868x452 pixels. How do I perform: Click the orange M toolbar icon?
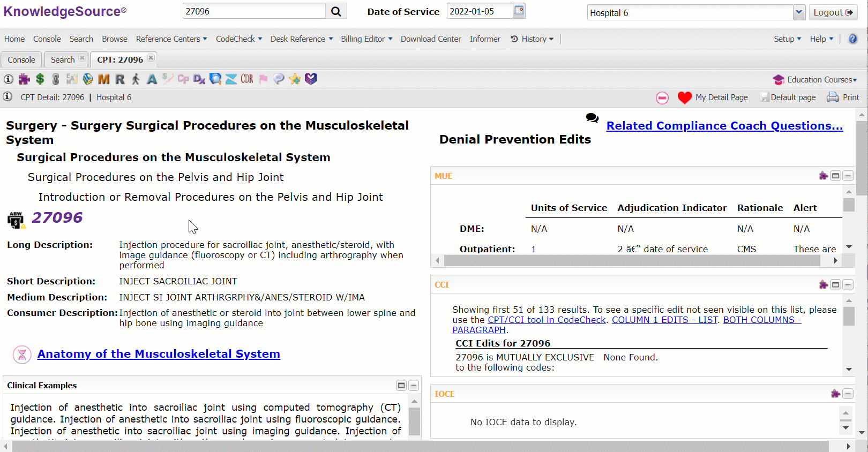[104, 79]
